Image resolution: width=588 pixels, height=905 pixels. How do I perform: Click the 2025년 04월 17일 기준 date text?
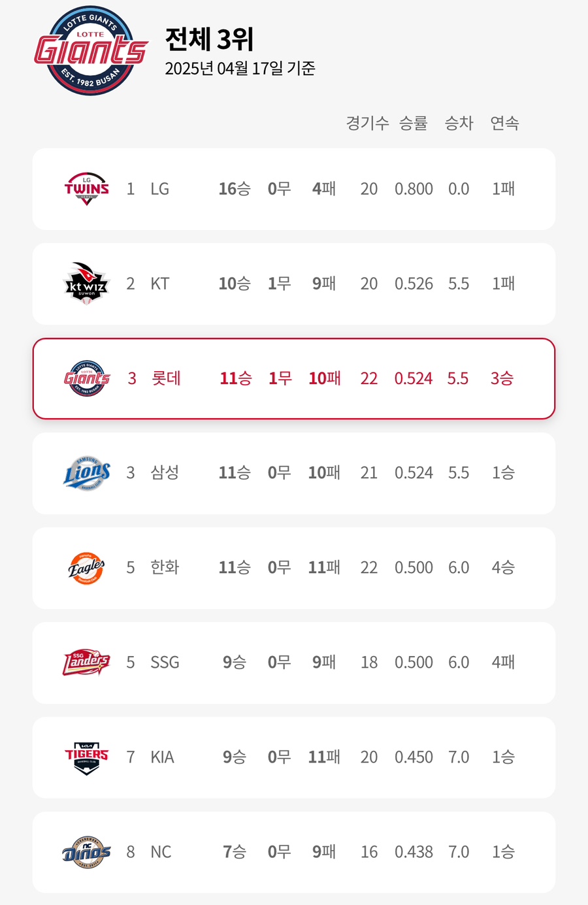coord(240,69)
